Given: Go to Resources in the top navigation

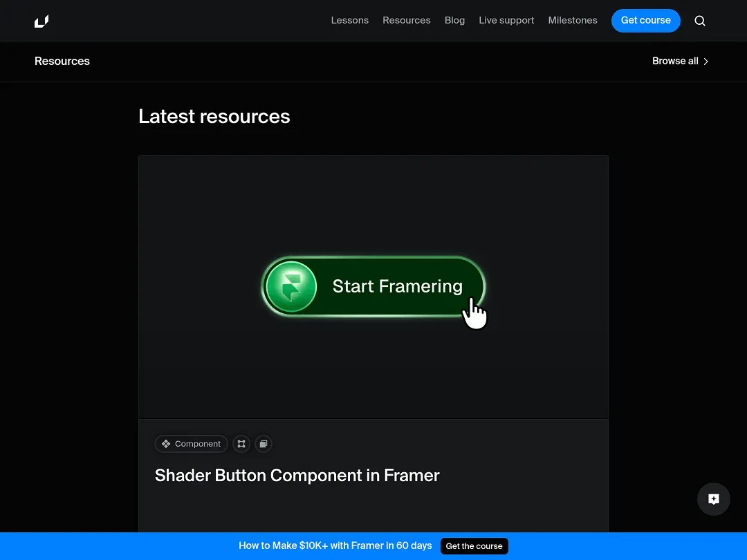Looking at the screenshot, I should coord(407,21).
